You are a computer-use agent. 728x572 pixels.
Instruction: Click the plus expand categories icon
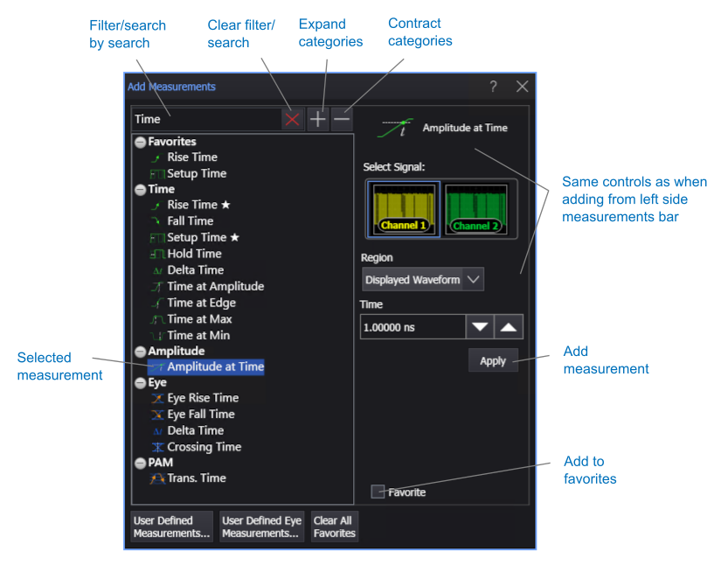click(318, 120)
